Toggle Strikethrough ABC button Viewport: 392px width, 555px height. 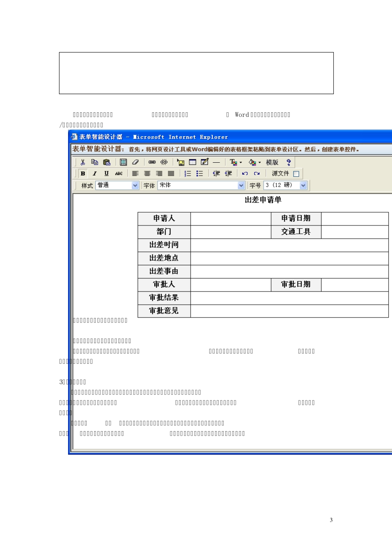tap(119, 173)
